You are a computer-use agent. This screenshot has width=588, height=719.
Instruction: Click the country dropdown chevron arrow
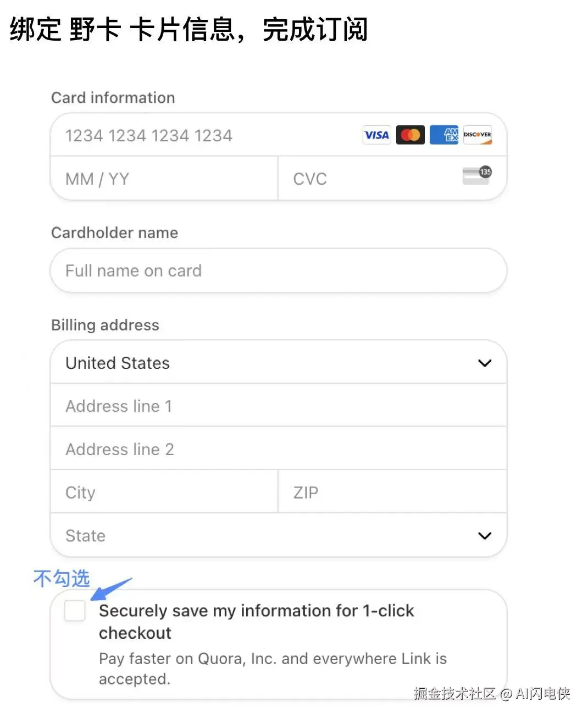pos(484,363)
